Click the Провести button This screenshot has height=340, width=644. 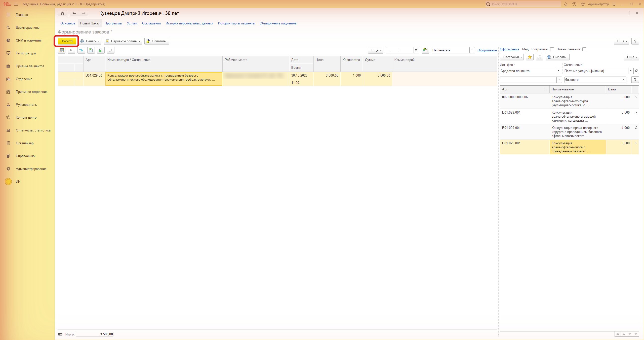coord(67,41)
